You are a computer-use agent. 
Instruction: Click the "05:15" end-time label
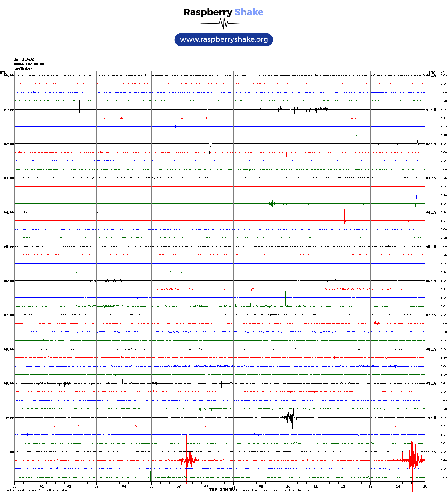[431, 247]
